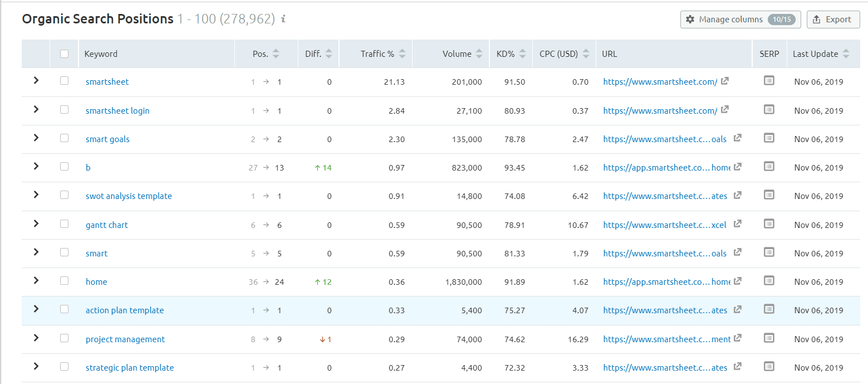Open SERP snapshot for smartsheet keyword

tap(769, 81)
